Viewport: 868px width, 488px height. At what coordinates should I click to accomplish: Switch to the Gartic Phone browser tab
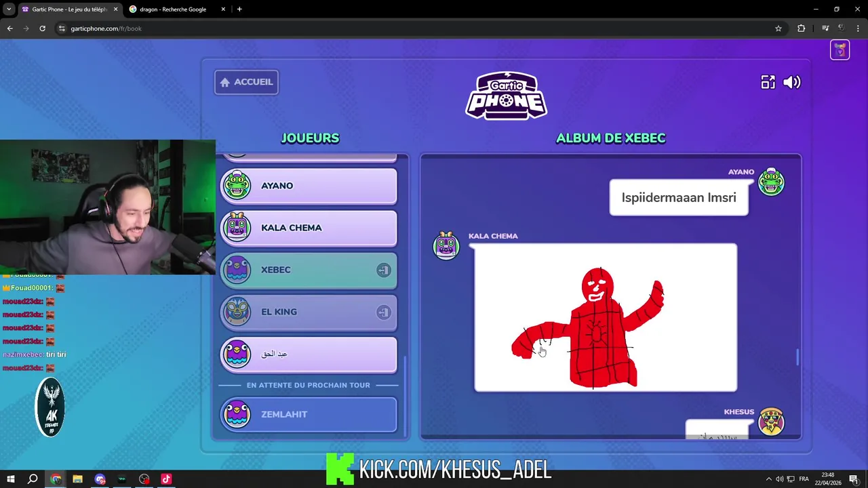point(69,9)
